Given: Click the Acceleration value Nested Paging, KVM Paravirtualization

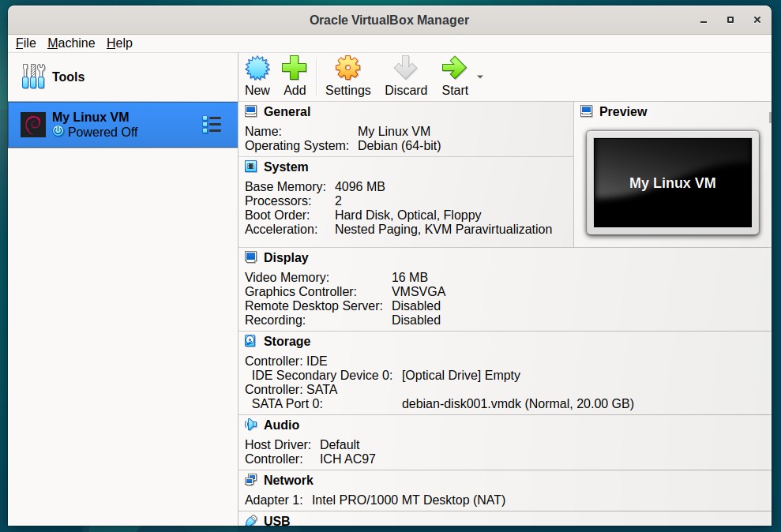Looking at the screenshot, I should coord(443,230).
